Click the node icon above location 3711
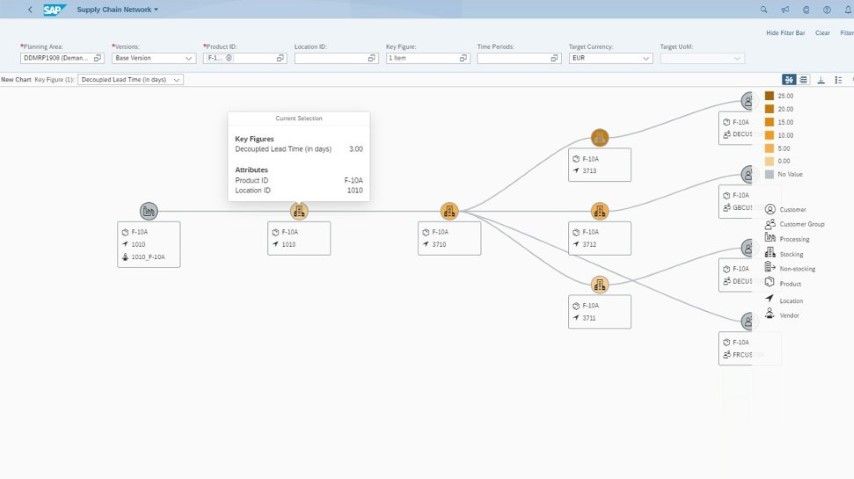 [x=599, y=284]
